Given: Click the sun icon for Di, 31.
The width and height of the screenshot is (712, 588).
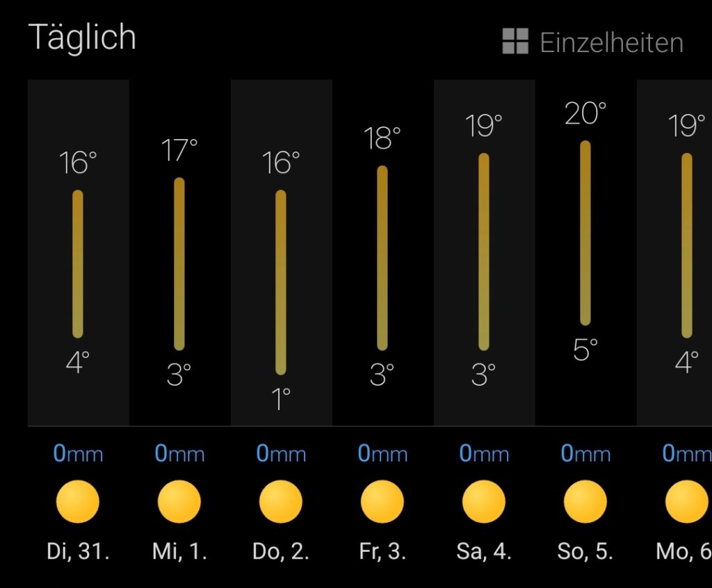Looking at the screenshot, I should click(x=78, y=502).
